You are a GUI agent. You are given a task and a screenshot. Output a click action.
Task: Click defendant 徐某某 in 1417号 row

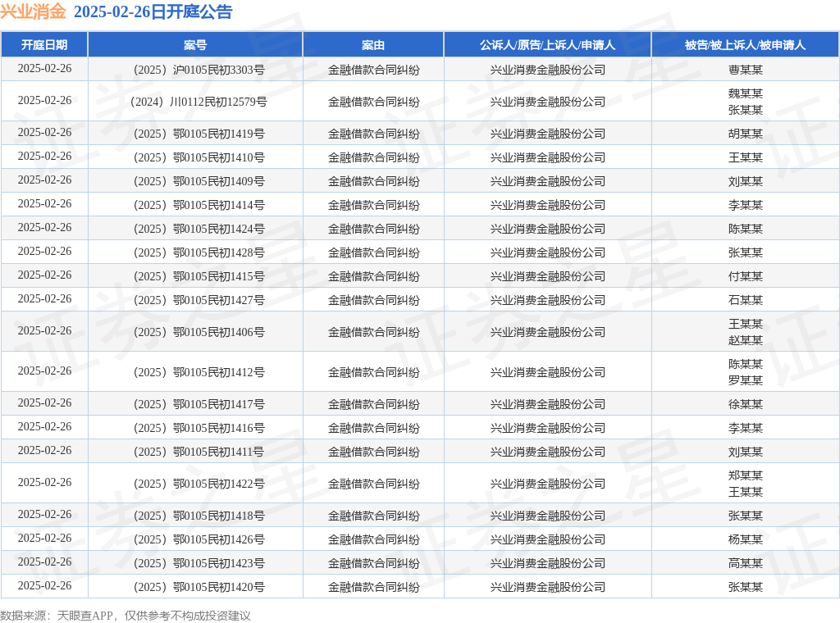pos(745,405)
